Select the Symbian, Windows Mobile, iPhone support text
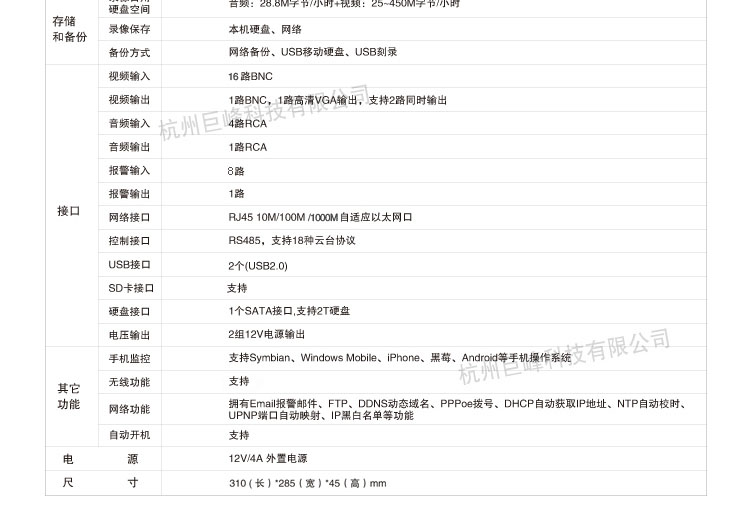This screenshot has width=748, height=506. click(400, 358)
